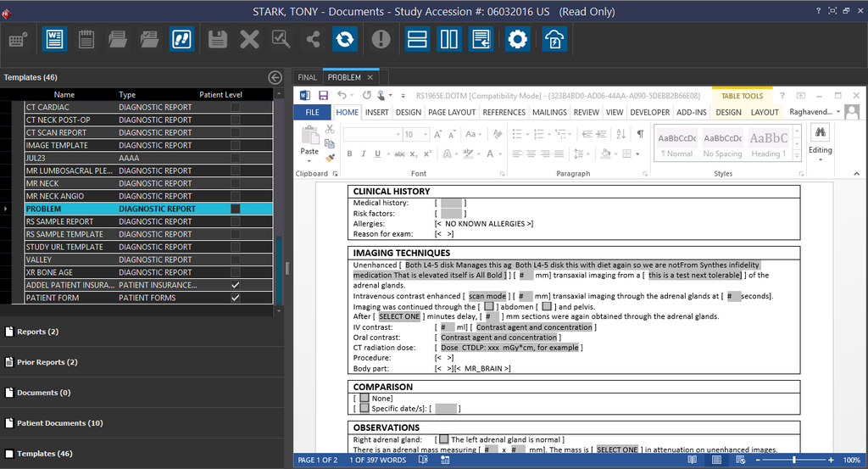Screen dimensions: 868x469
Task: Adjust the zoom slider in Word status bar
Action: [793, 460]
